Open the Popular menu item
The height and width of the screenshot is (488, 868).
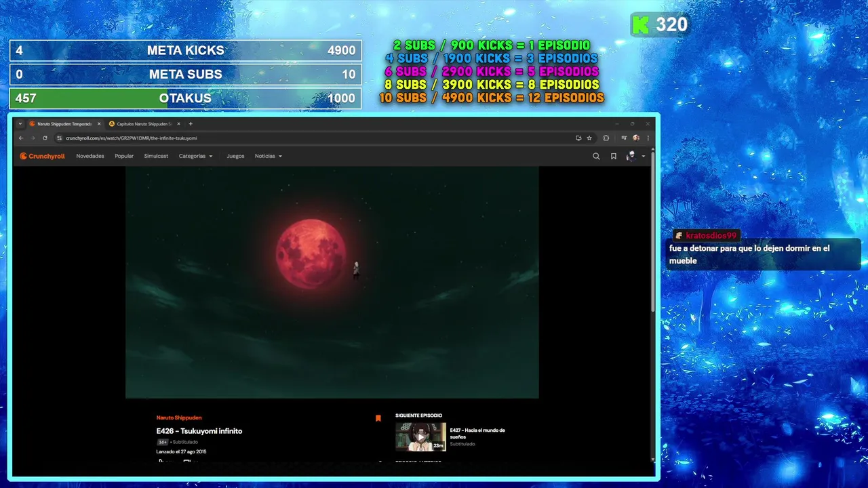[x=124, y=156]
